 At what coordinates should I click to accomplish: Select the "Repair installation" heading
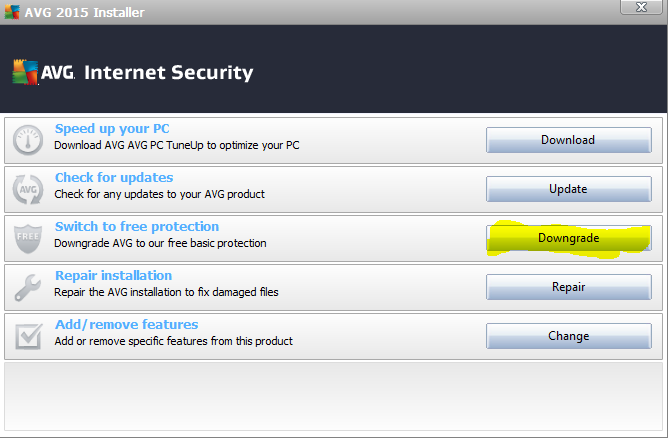[x=113, y=276]
